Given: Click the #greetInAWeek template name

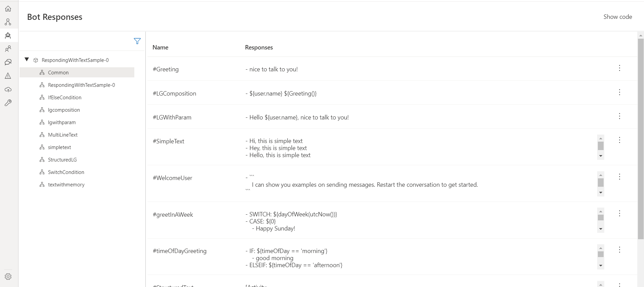Looking at the screenshot, I should (x=173, y=215).
